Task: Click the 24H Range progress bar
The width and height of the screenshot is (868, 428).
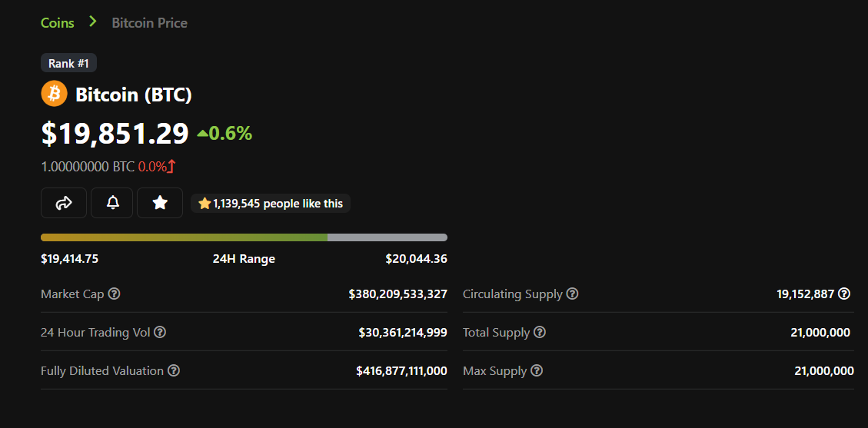Action: tap(244, 237)
